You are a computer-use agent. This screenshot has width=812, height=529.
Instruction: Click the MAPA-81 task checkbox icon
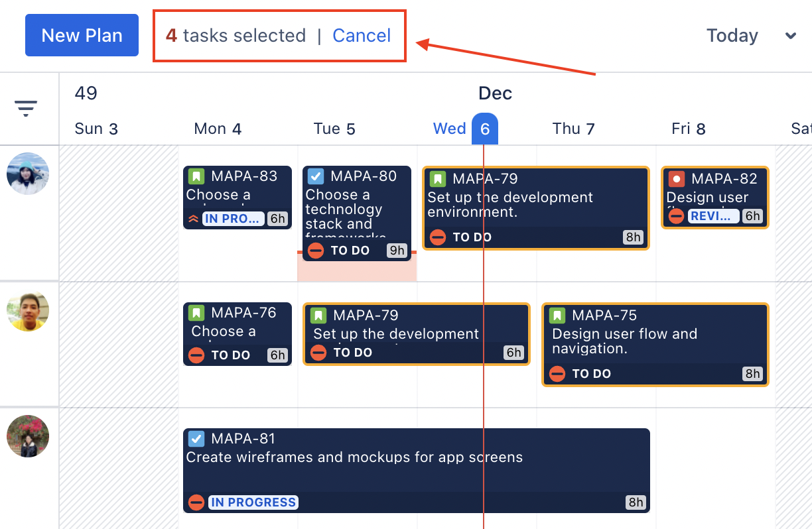(x=196, y=439)
